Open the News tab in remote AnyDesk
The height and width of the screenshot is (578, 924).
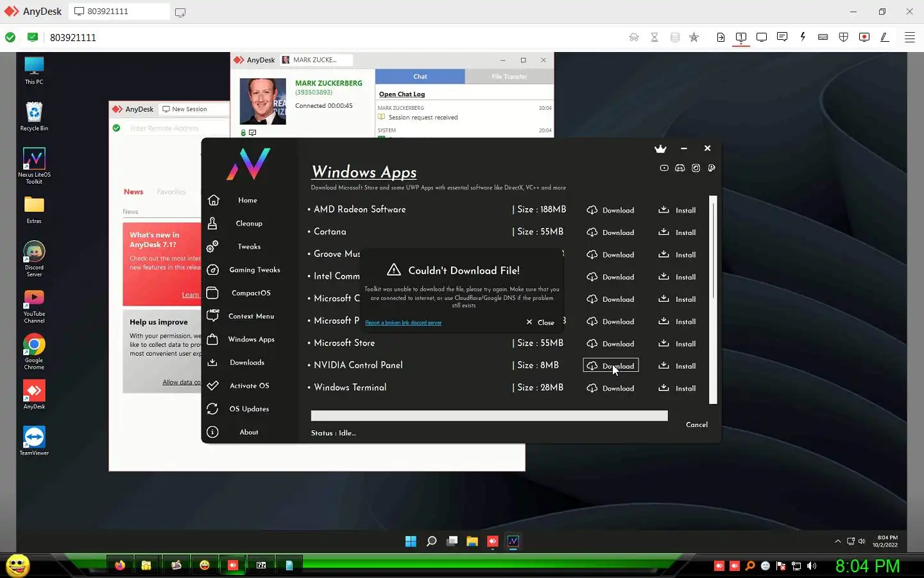[x=133, y=191]
